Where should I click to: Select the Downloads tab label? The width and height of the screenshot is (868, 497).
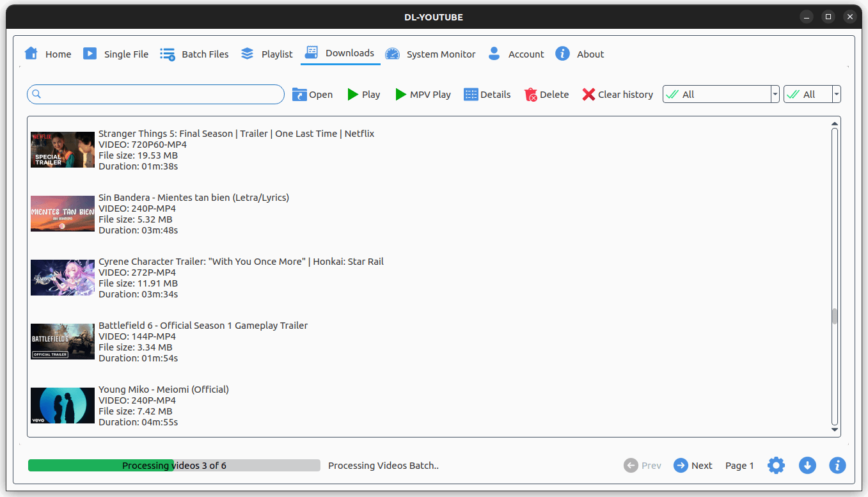point(350,53)
